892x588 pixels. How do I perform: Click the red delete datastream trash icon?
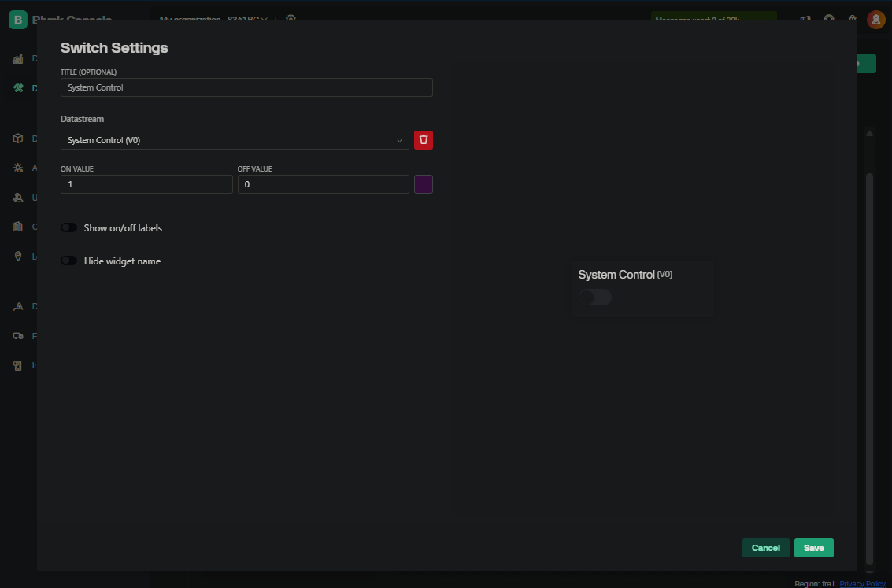(x=424, y=140)
